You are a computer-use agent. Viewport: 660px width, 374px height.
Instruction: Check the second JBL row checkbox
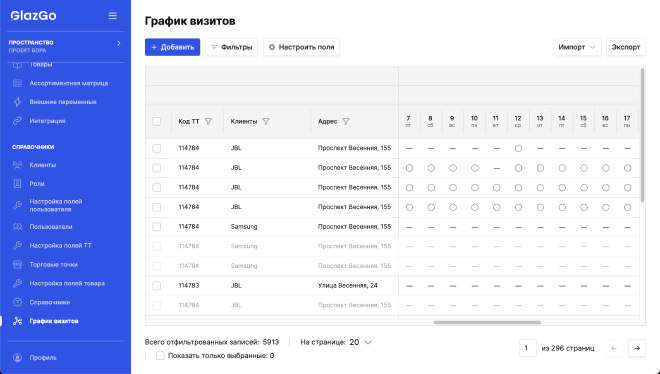[x=157, y=168]
